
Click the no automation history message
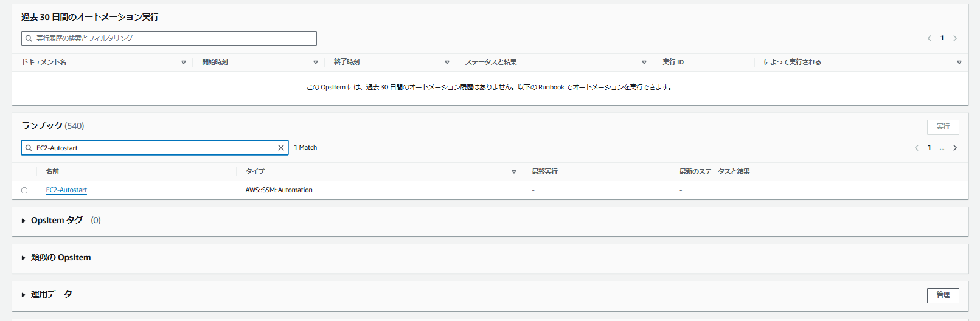click(490, 88)
